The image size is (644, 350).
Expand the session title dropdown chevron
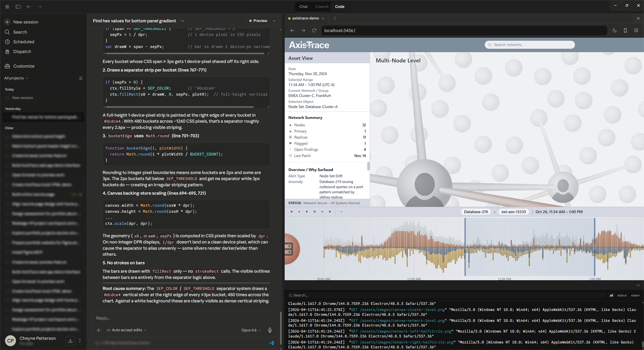(x=182, y=21)
